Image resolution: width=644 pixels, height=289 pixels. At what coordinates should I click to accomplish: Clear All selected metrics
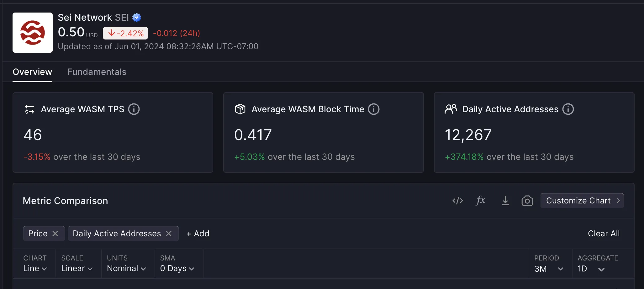tap(604, 234)
